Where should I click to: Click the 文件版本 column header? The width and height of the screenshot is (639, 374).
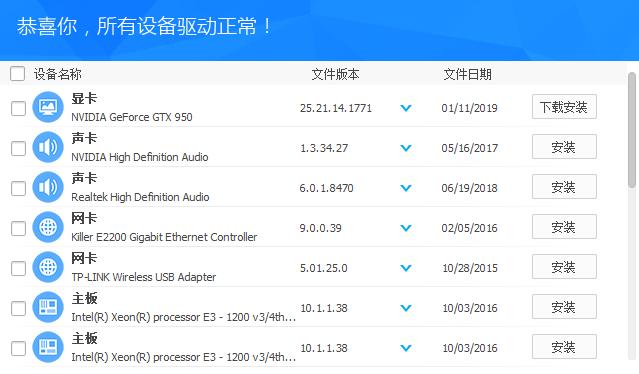click(x=335, y=74)
